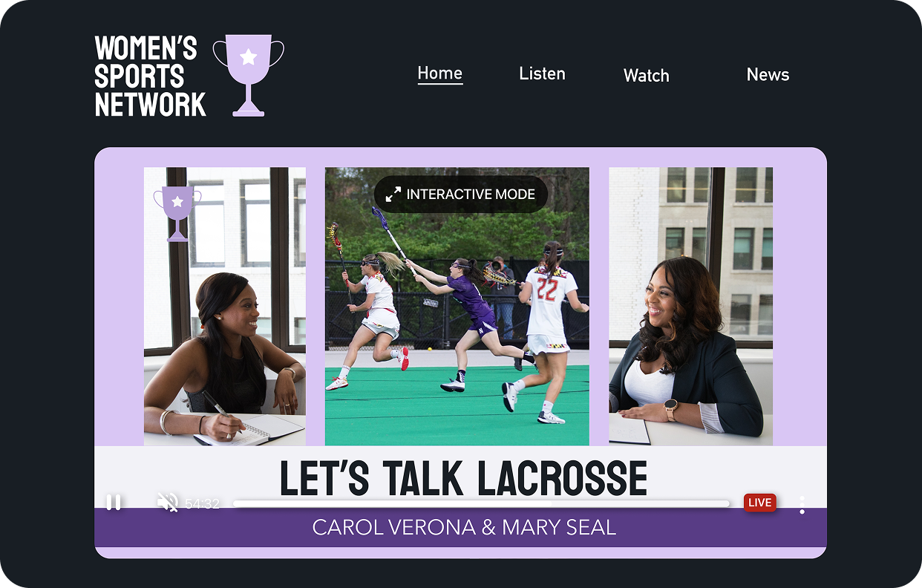Viewport: 922px width, 588px height.
Task: Enable Interactive Mode via its label
Action: pyautogui.click(x=471, y=195)
